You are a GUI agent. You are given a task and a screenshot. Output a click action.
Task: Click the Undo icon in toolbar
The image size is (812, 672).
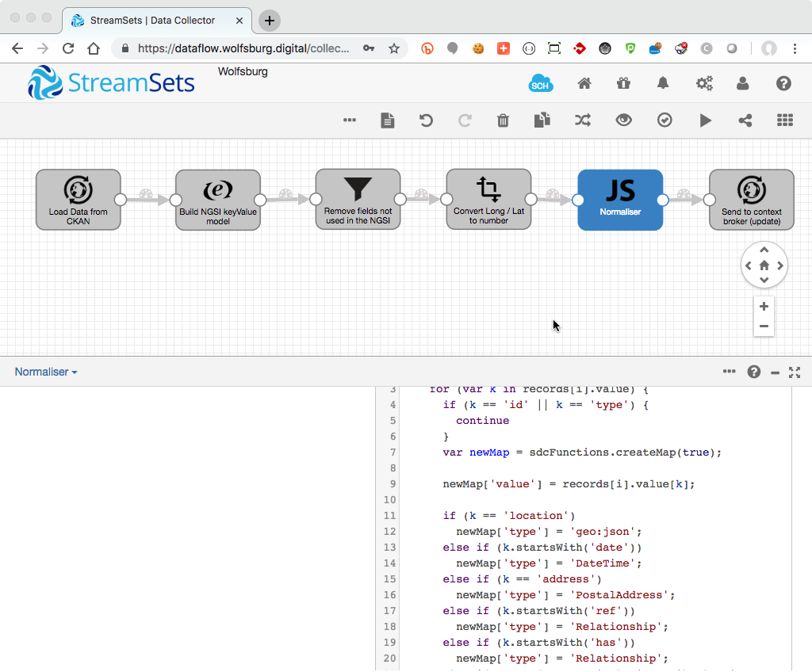click(426, 120)
